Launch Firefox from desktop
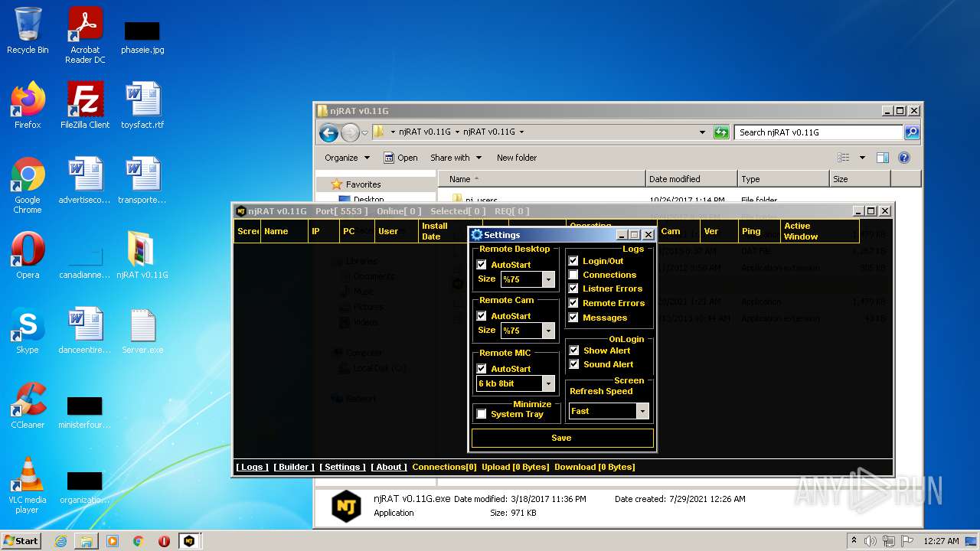 [28, 106]
